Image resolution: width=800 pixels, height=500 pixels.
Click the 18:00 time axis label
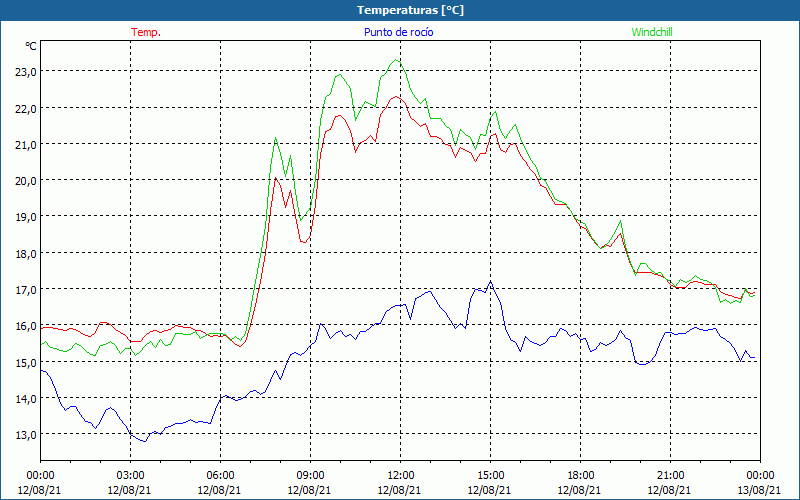pos(580,475)
